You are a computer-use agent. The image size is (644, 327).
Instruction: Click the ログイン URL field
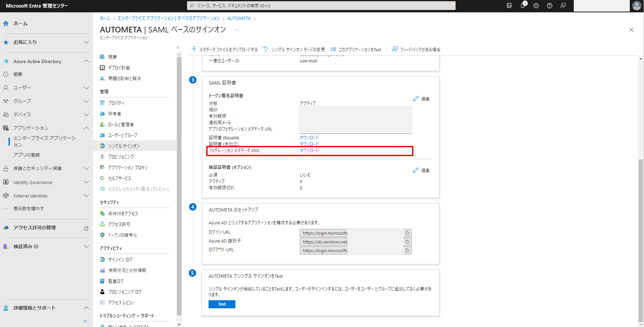352,233
